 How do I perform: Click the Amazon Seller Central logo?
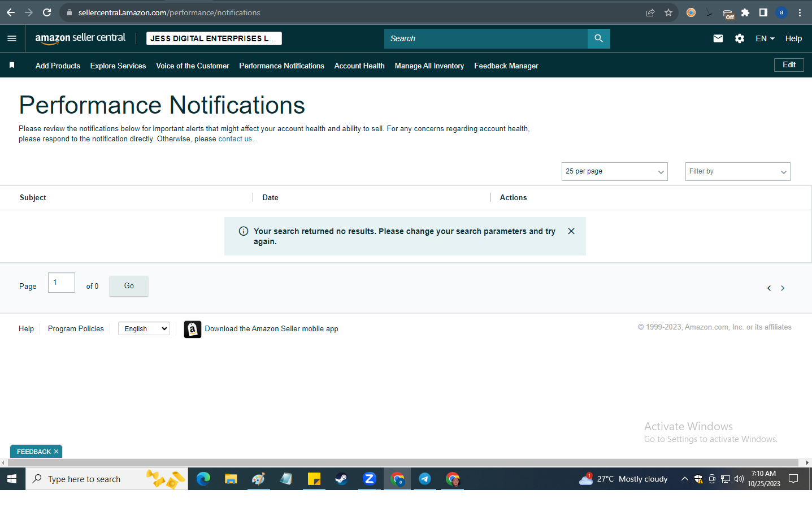tap(80, 38)
